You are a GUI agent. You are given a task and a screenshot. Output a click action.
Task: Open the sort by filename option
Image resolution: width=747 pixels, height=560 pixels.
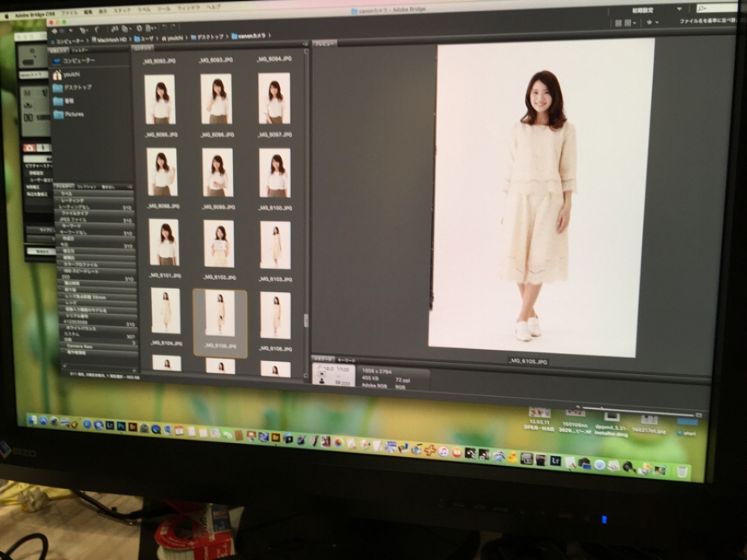tap(707, 21)
